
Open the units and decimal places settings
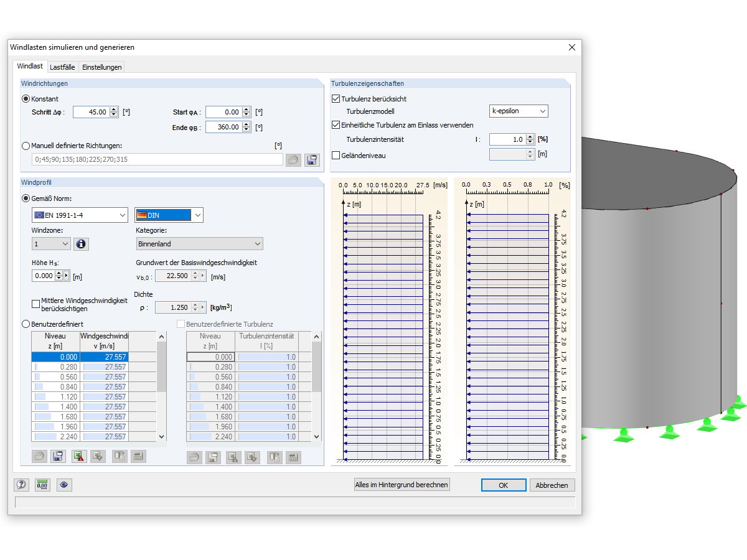tap(42, 485)
